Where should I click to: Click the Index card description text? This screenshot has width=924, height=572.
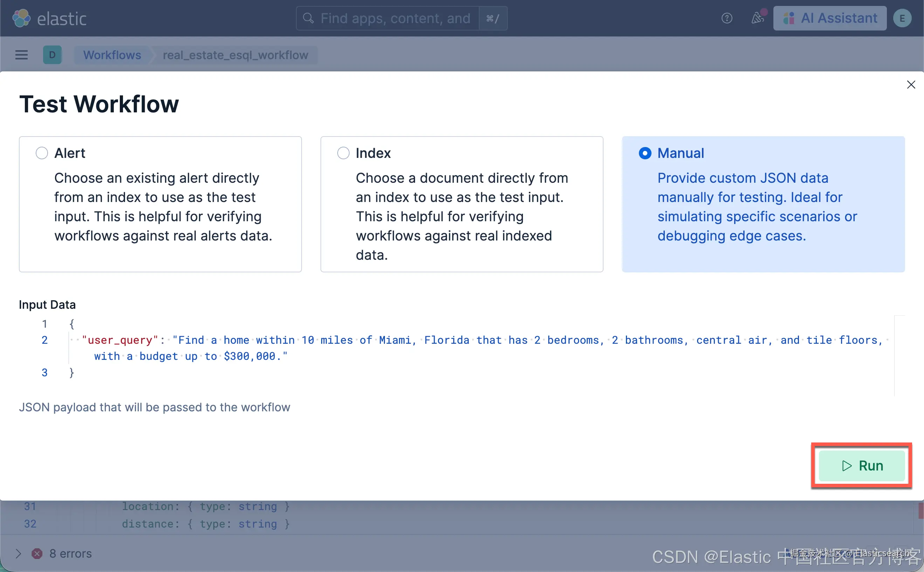(x=461, y=216)
